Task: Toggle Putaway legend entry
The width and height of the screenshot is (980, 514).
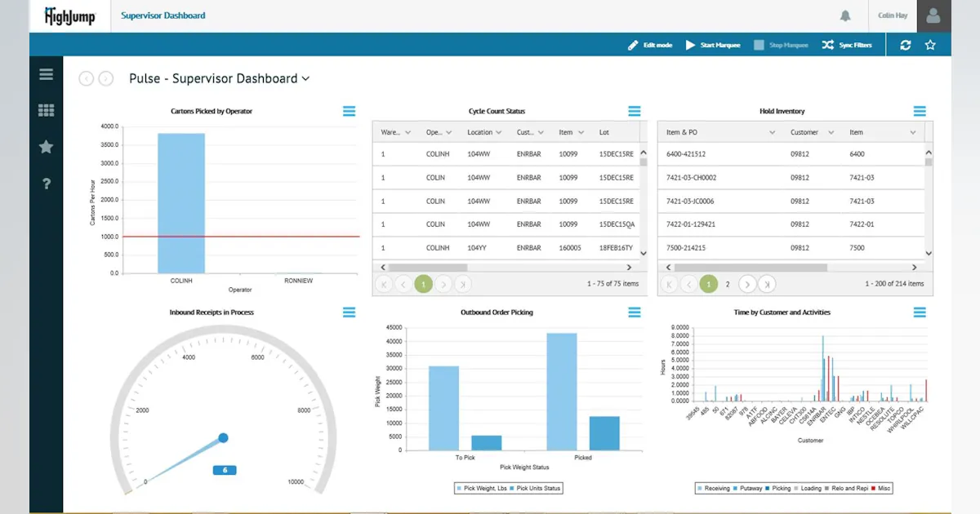Action: (x=749, y=488)
